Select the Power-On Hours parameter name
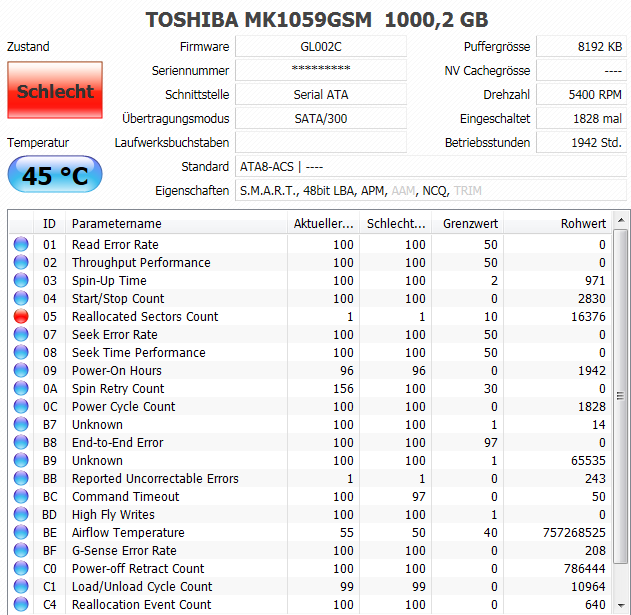Screen dimensions: 631x615 pyautogui.click(x=117, y=370)
